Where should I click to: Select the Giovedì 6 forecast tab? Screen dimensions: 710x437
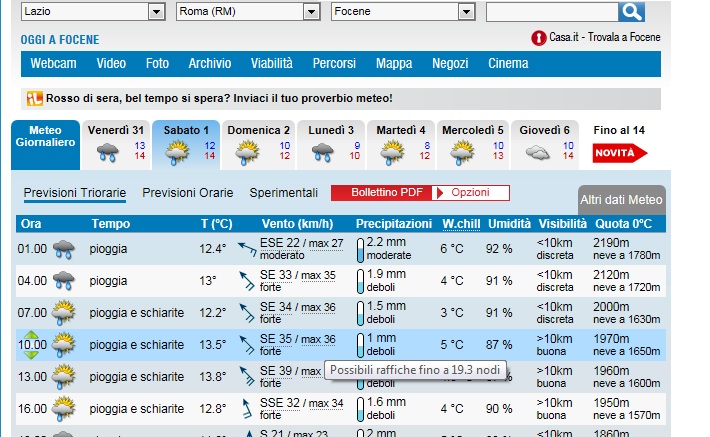545,144
